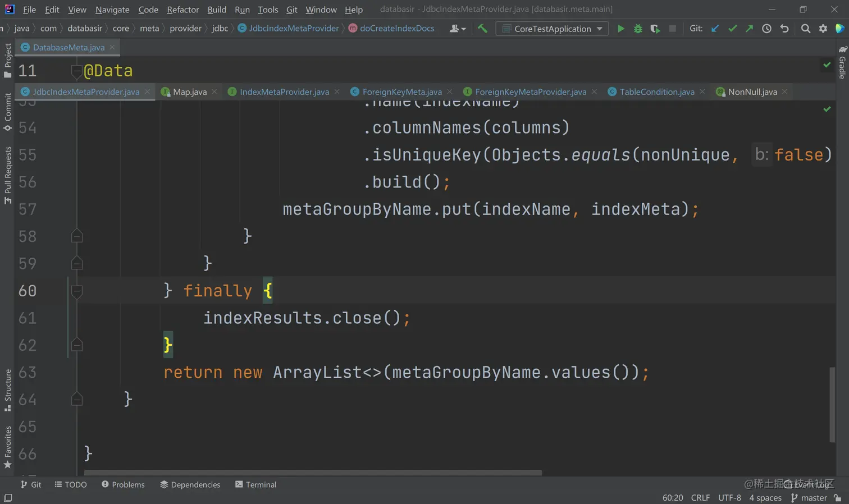Collapse fold marker at line 58
This screenshot has width=849, height=504.
click(77, 236)
